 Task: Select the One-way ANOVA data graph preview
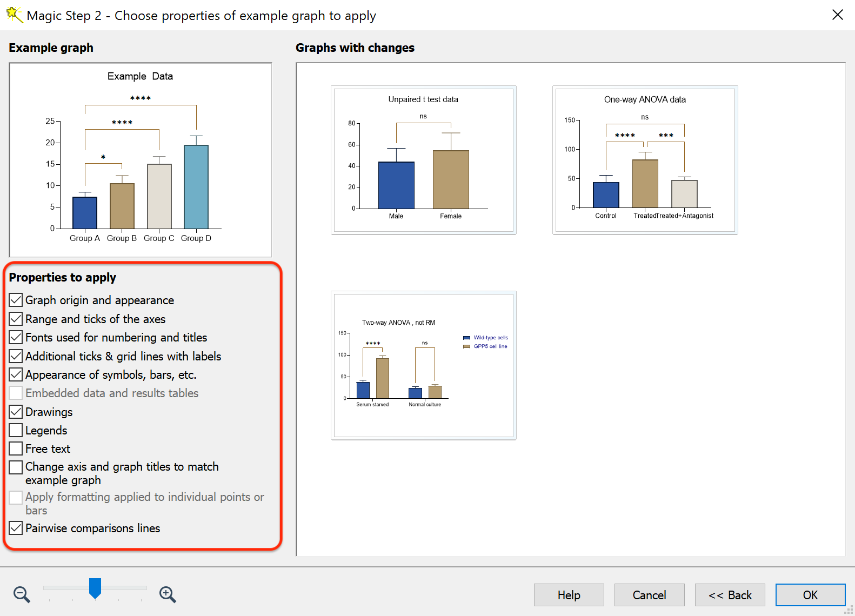[x=645, y=160]
